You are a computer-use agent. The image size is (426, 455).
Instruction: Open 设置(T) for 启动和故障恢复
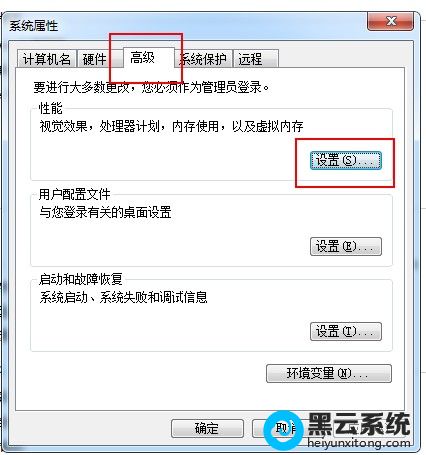click(346, 331)
